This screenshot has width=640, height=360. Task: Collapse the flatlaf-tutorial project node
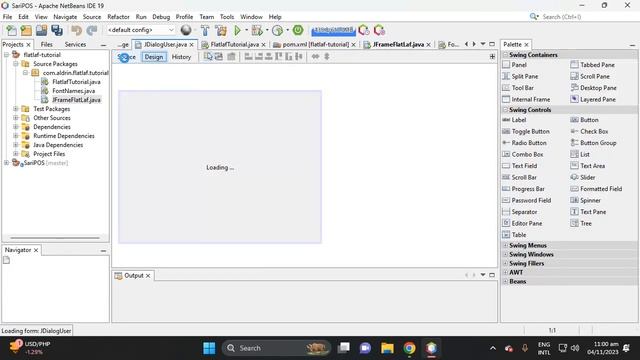click(x=7, y=55)
